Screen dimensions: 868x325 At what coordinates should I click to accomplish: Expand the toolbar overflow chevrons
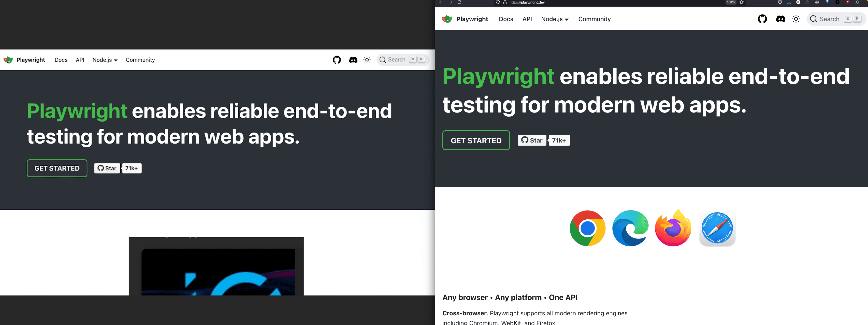point(857,2)
